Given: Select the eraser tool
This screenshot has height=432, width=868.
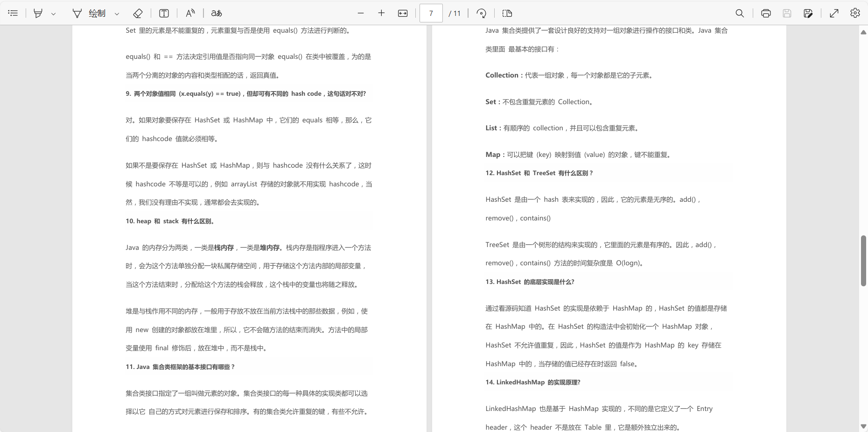Looking at the screenshot, I should click(138, 13).
